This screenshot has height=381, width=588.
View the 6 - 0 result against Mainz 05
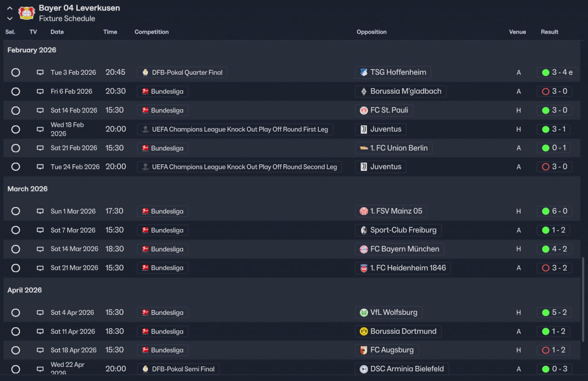[x=554, y=212]
